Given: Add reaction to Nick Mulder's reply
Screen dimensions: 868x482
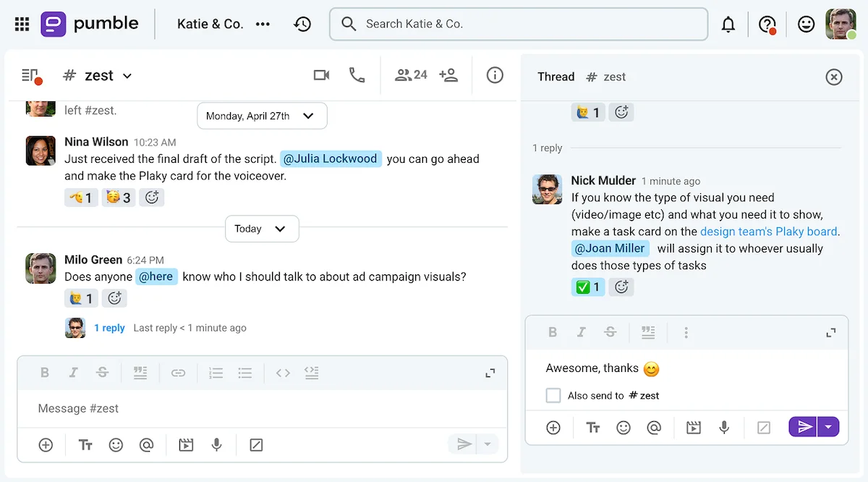Looking at the screenshot, I should coord(621,287).
